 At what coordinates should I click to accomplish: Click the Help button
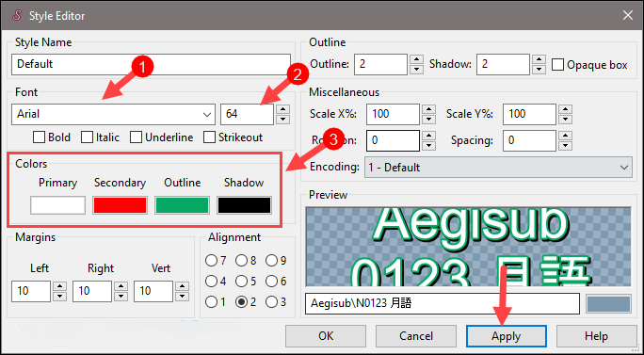(596, 336)
